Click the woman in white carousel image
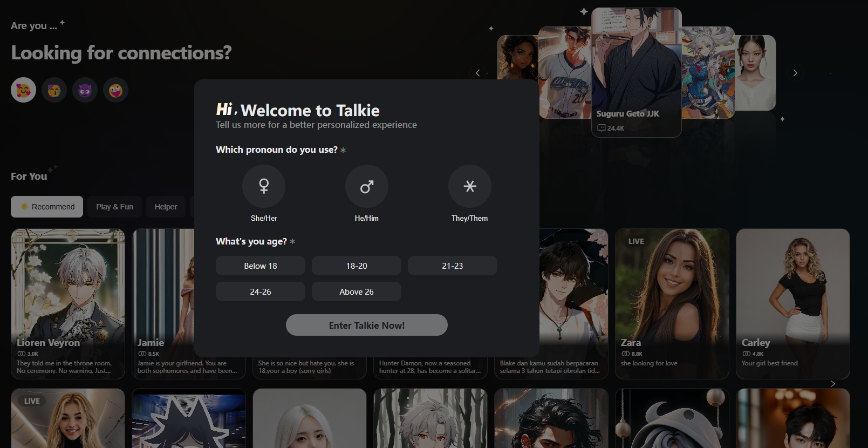868x448 pixels. tap(755, 72)
